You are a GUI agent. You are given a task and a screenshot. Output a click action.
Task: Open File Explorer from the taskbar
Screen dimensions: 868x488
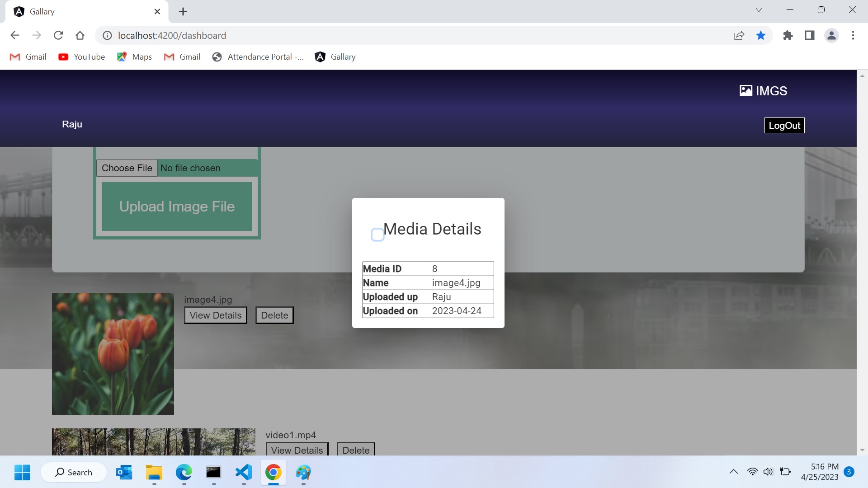pyautogui.click(x=154, y=473)
